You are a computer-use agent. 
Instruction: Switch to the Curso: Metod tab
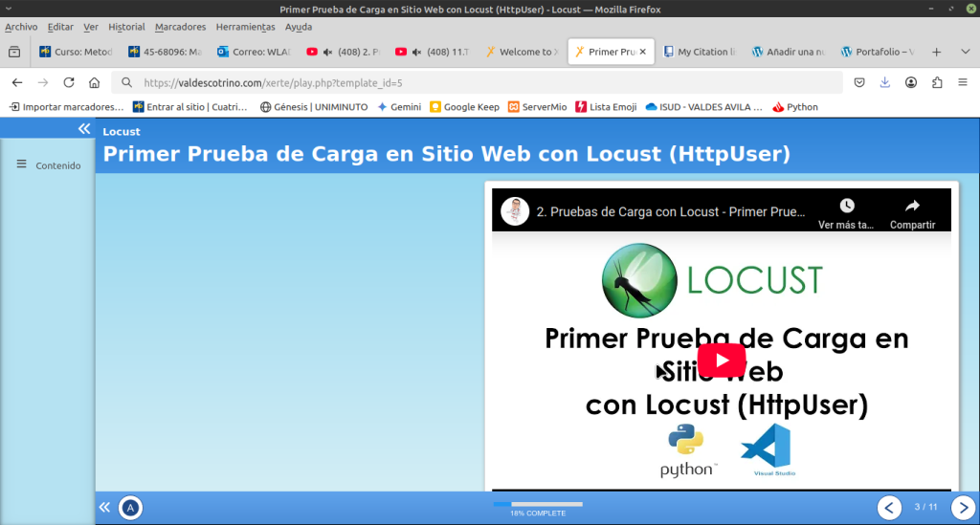[76, 52]
